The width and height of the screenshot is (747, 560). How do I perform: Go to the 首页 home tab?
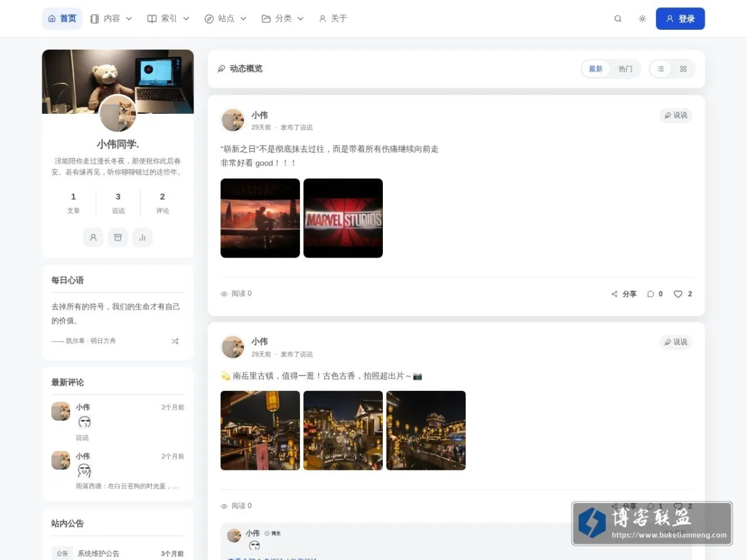click(x=62, y=19)
